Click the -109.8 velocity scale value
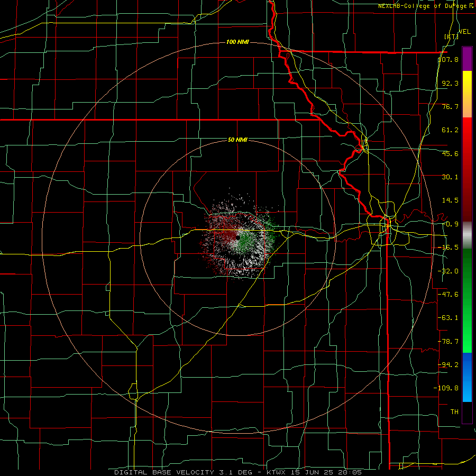This screenshot has height=476, width=476. (x=446, y=388)
